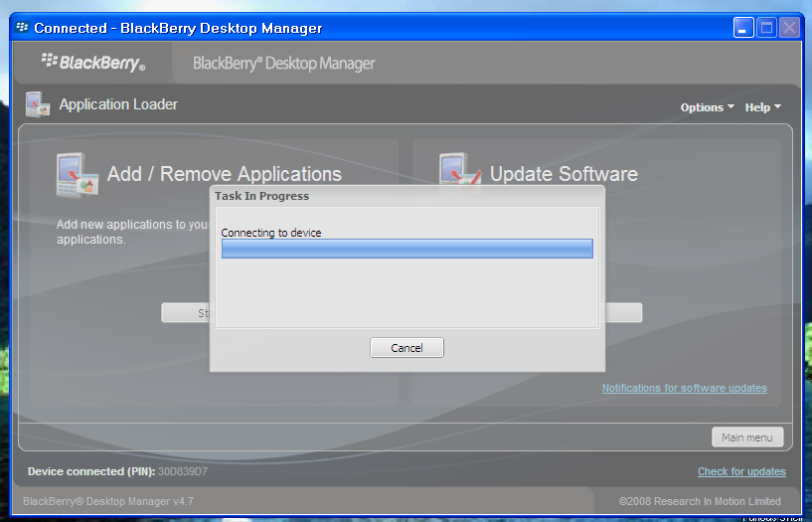Click the Application Loader title text
Screen dimensions: 812x522
click(x=118, y=104)
